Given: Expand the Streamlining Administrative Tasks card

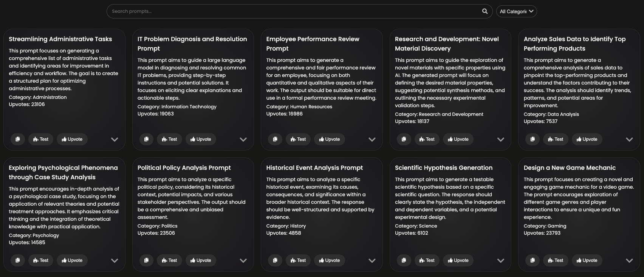Looking at the screenshot, I should [115, 139].
